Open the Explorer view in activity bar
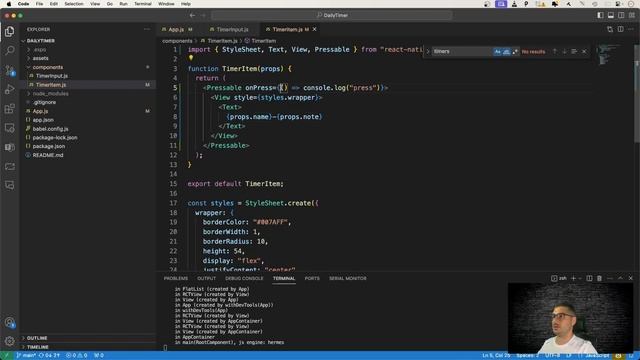Viewport: 640px width, 360px height. [9, 31]
